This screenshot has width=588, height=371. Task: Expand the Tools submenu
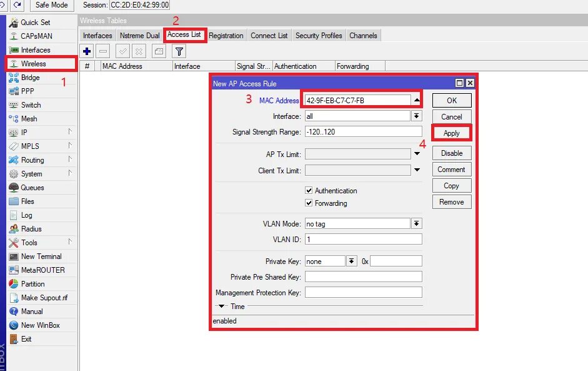click(x=70, y=241)
